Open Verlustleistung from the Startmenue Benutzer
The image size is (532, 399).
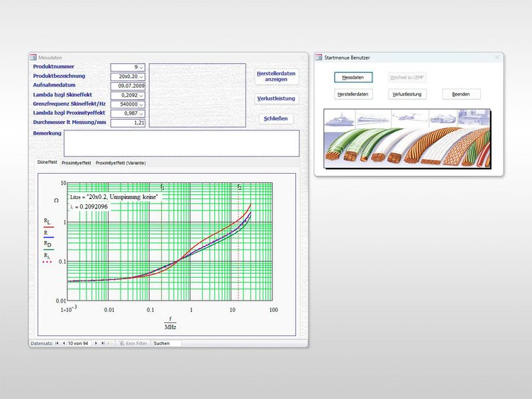tap(407, 94)
